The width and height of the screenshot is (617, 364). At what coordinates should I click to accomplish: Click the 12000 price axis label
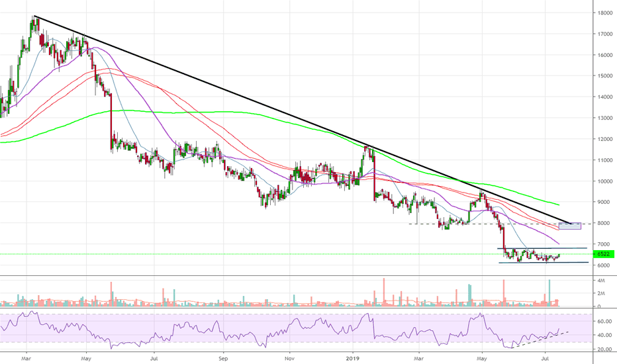[x=605, y=139]
